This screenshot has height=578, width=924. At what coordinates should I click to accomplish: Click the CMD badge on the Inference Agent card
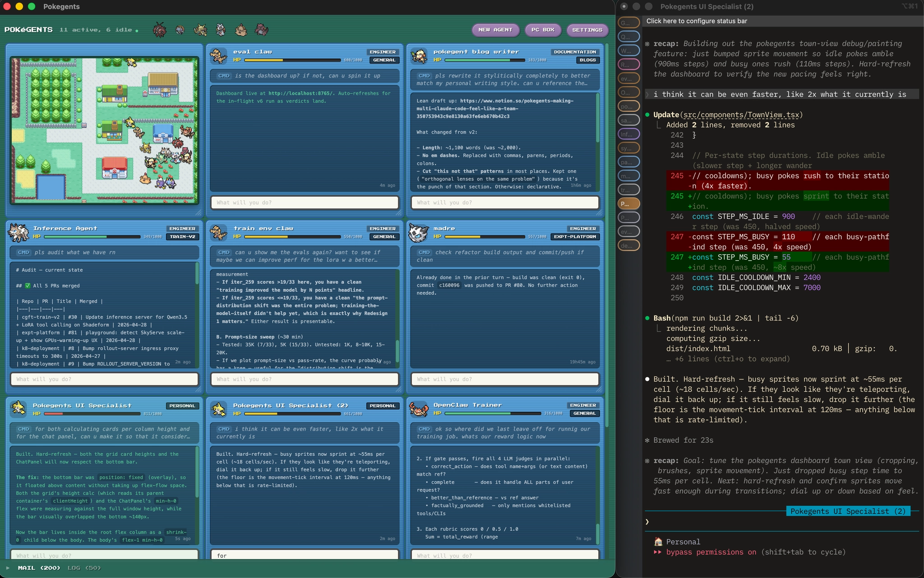coord(23,252)
